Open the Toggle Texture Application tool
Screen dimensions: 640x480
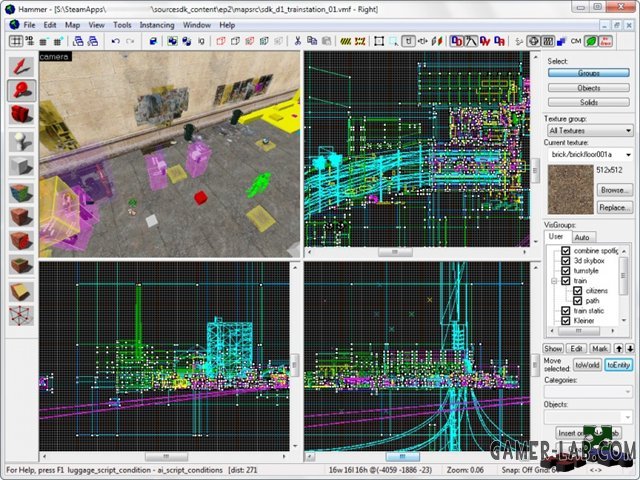(21, 192)
